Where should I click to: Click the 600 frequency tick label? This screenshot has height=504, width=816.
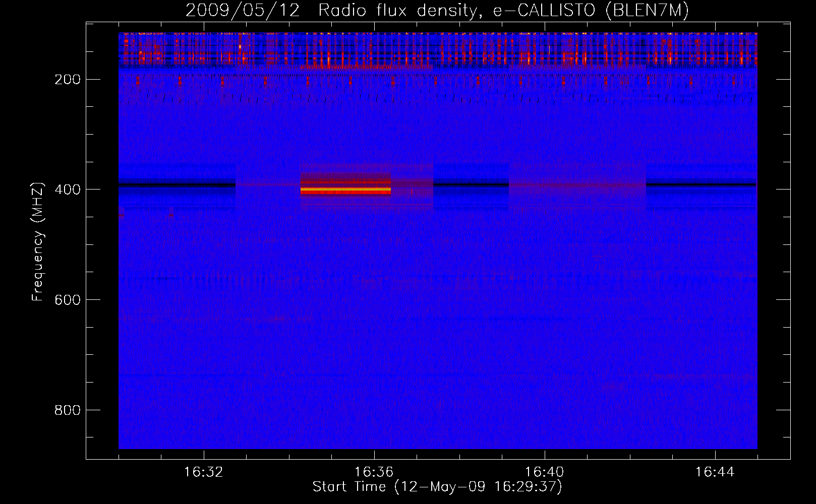[68, 300]
